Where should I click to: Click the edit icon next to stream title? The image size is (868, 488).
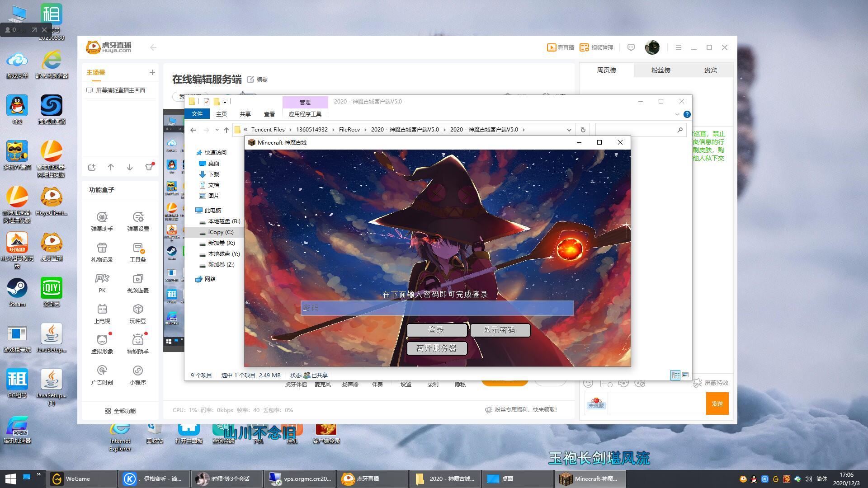pyautogui.click(x=250, y=80)
